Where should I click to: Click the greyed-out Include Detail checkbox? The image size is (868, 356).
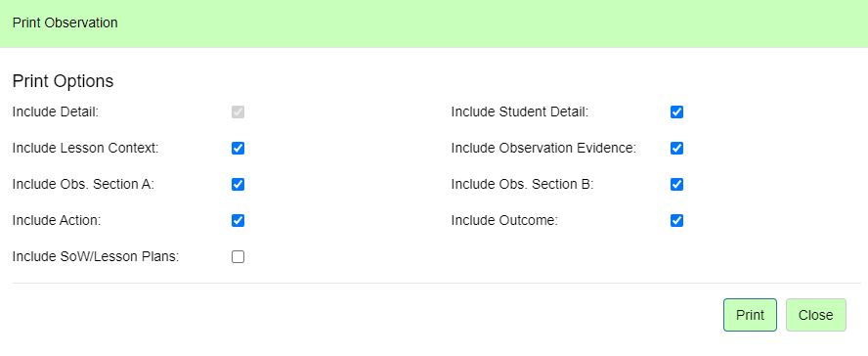point(239,111)
